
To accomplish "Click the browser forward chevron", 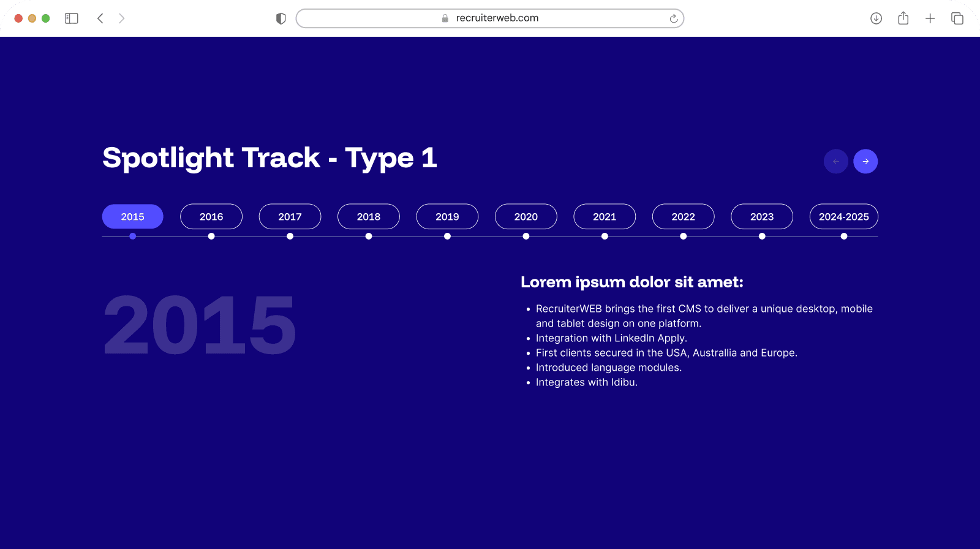I will tap(121, 18).
